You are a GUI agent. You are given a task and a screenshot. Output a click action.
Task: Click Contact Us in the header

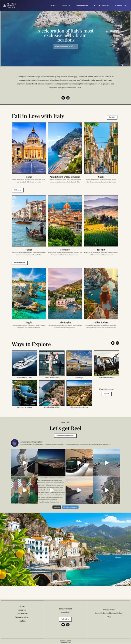pyautogui.click(x=121, y=6)
